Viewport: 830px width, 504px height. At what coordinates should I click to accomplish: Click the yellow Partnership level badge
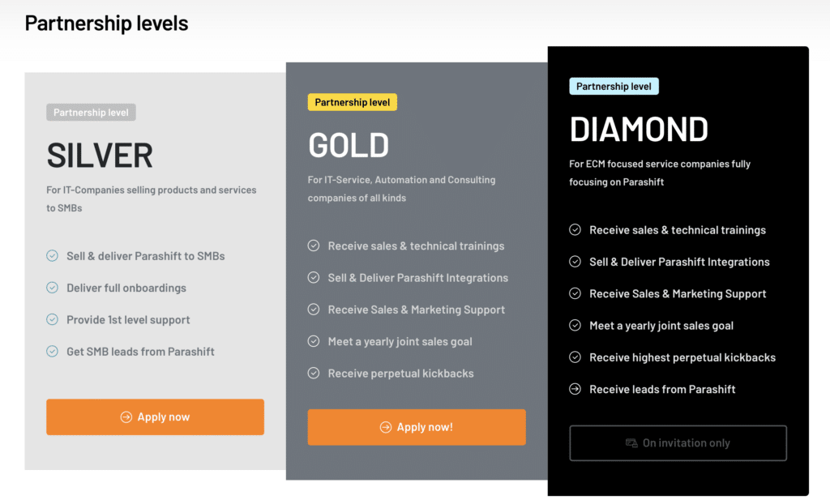coord(352,102)
